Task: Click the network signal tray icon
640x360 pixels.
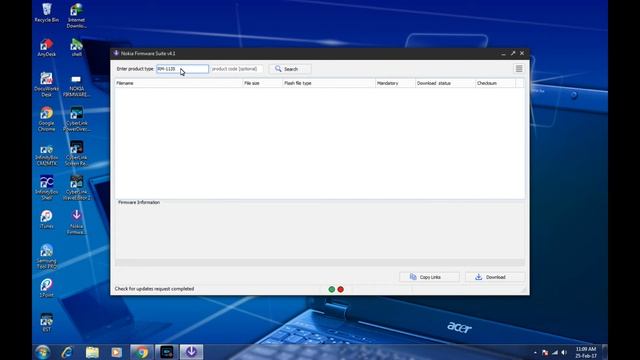Action: coord(555,353)
